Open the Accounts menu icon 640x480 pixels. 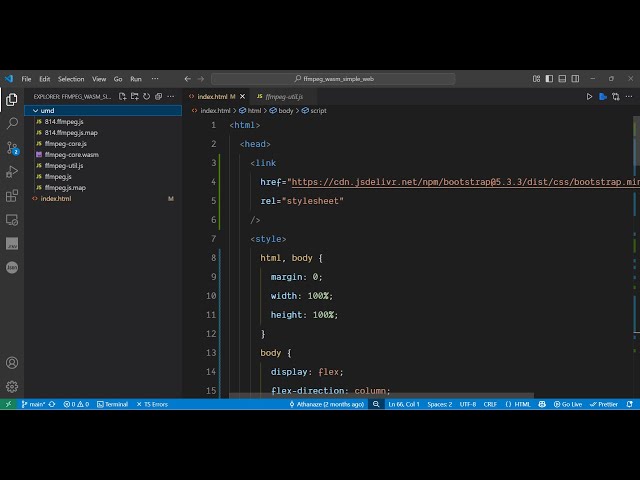coord(12,362)
